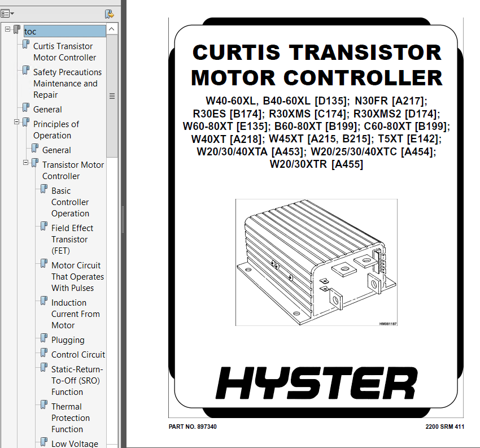This screenshot has width=480, height=448.
Task: Open the Thermal Protection Function bookmark
Action: coord(71,417)
